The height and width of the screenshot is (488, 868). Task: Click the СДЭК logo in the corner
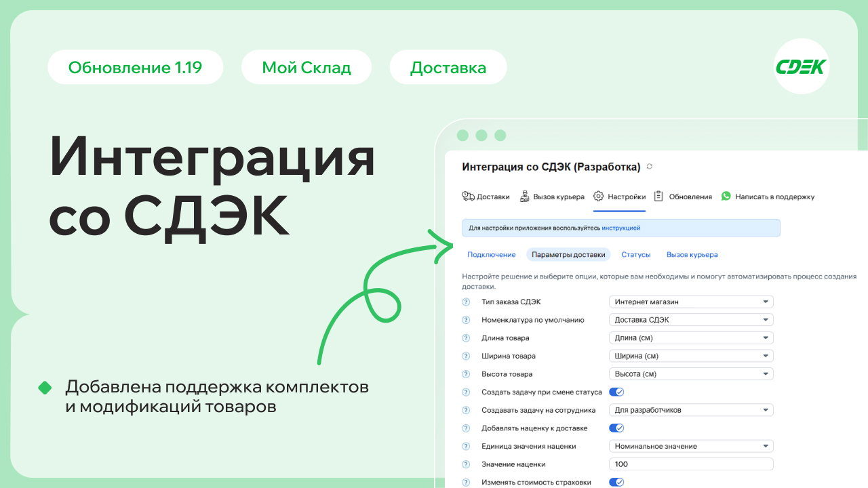pos(802,66)
